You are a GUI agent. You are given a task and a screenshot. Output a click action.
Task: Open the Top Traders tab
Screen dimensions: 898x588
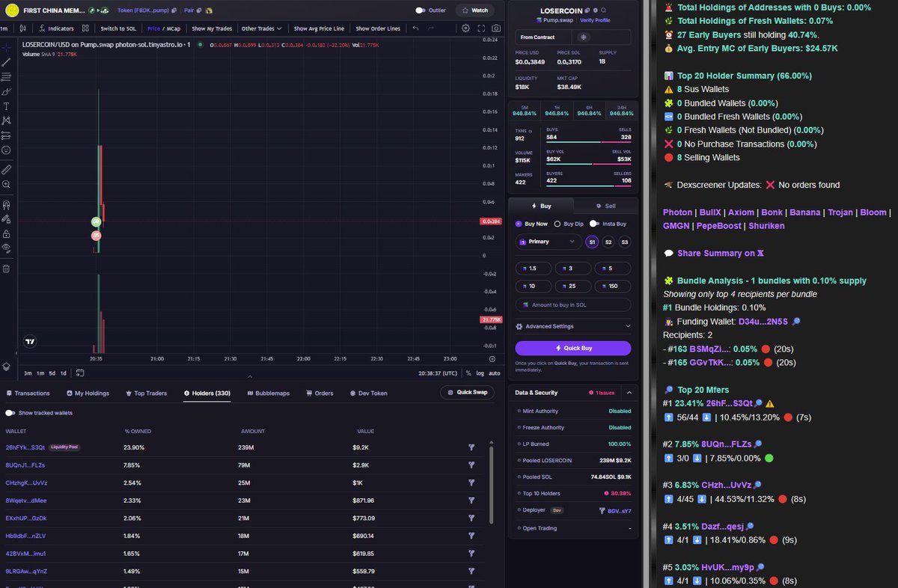click(146, 393)
